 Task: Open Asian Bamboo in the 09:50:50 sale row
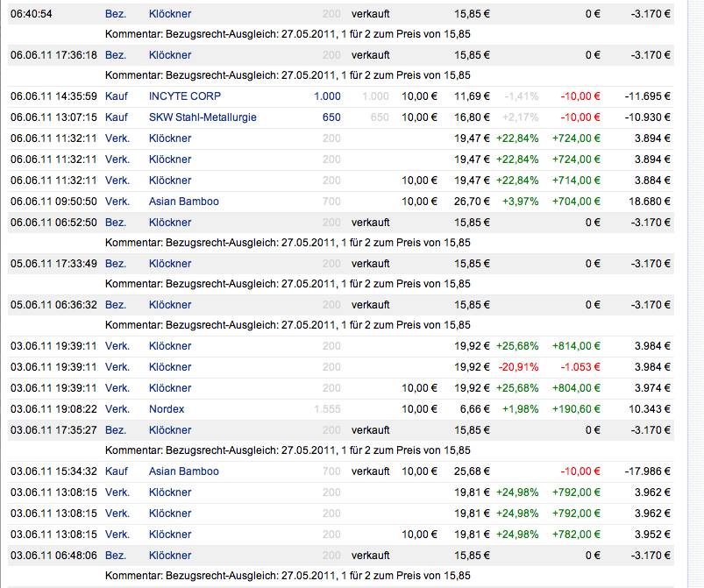point(183,202)
